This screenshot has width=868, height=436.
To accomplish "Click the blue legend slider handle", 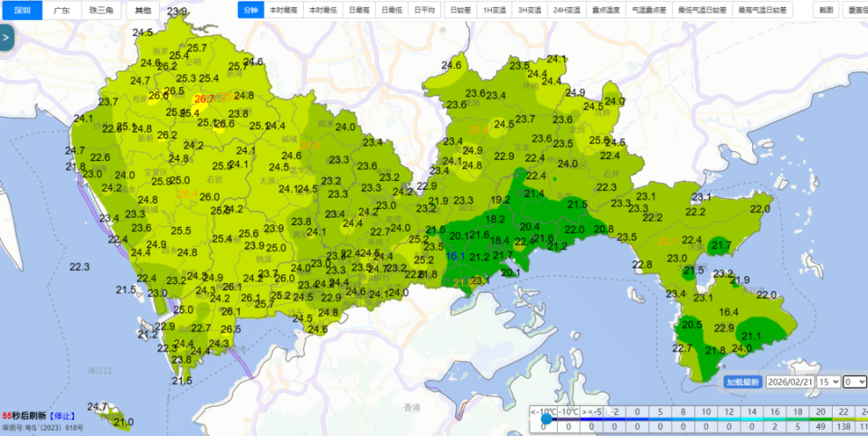I will (x=546, y=419).
